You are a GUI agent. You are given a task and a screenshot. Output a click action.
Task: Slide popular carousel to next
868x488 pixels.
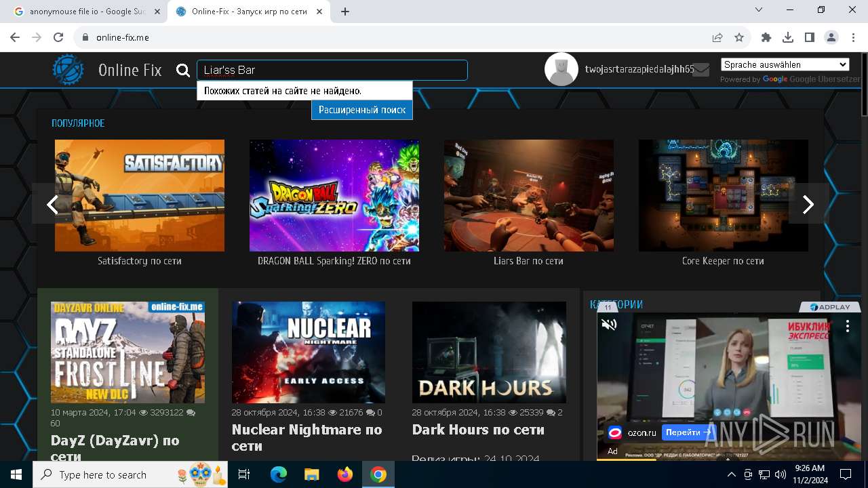tap(808, 204)
